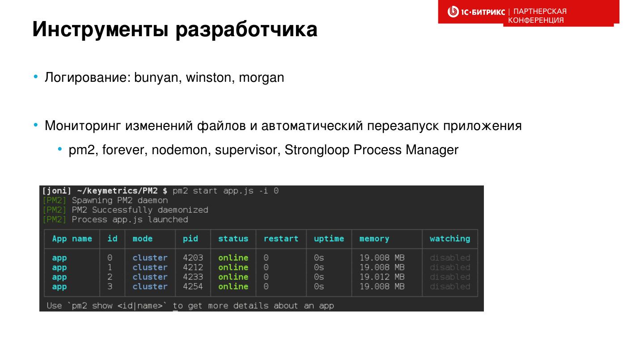Click "online" status in the pid 4203 row
The height and width of the screenshot is (362, 644).
point(233,258)
